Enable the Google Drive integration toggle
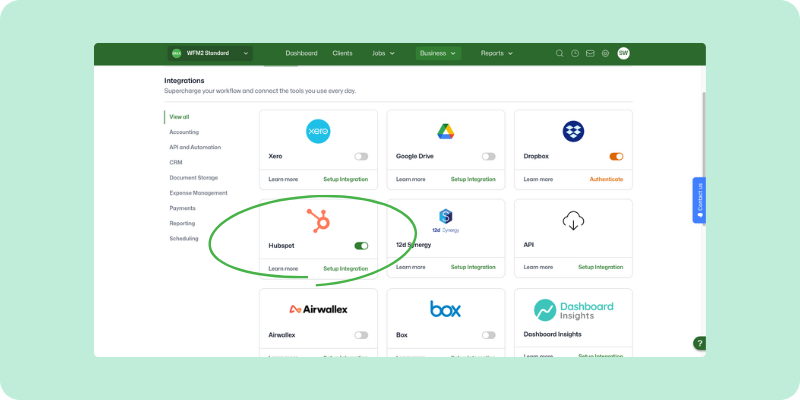Screen dimensions: 800x400 coord(489,157)
